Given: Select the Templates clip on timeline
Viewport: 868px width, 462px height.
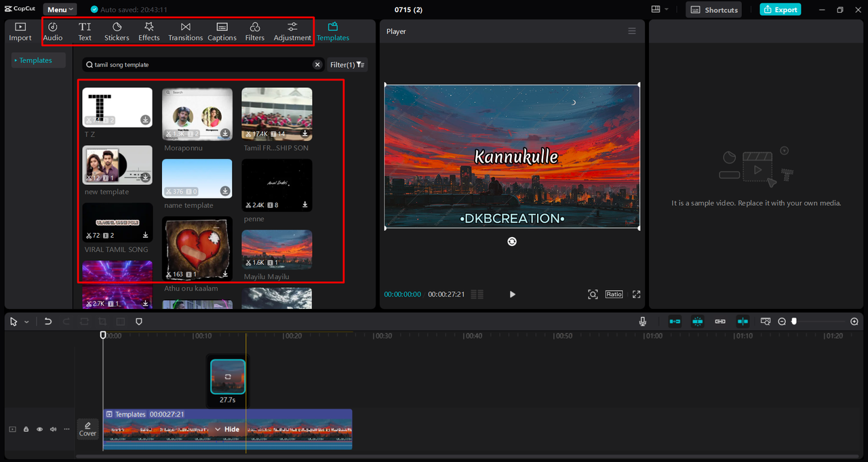Looking at the screenshot, I should [x=227, y=429].
